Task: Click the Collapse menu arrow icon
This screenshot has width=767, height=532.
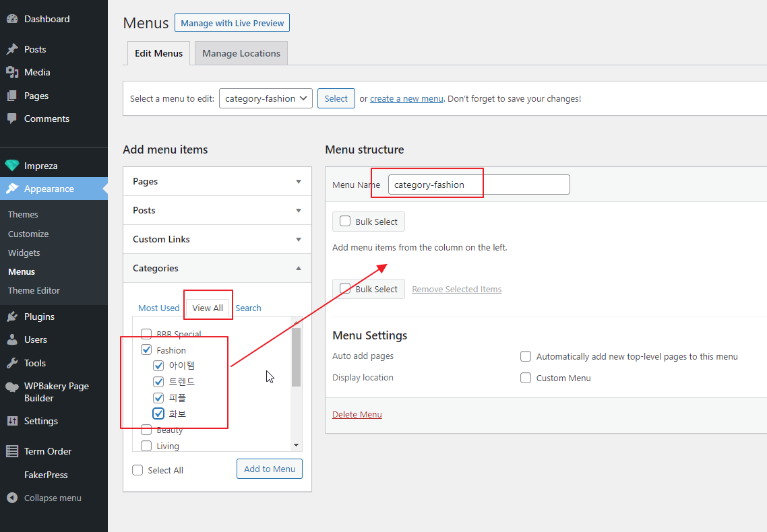Action: (x=12, y=498)
